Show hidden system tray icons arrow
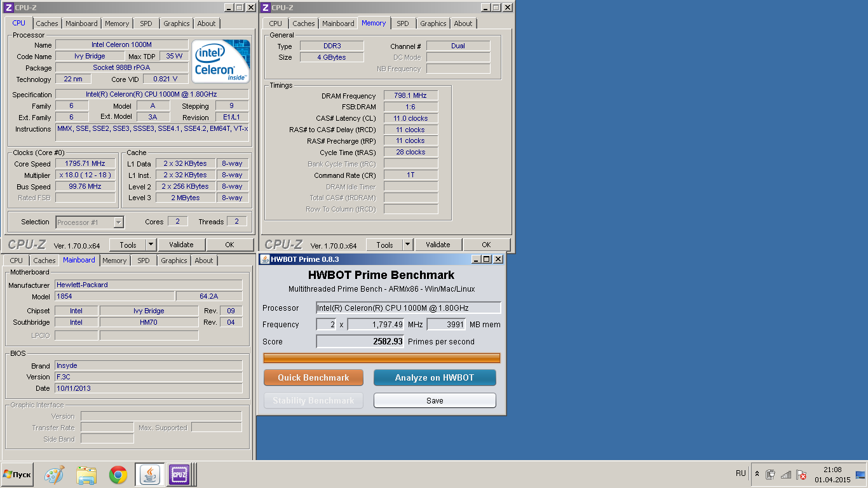868x488 pixels. (x=757, y=474)
